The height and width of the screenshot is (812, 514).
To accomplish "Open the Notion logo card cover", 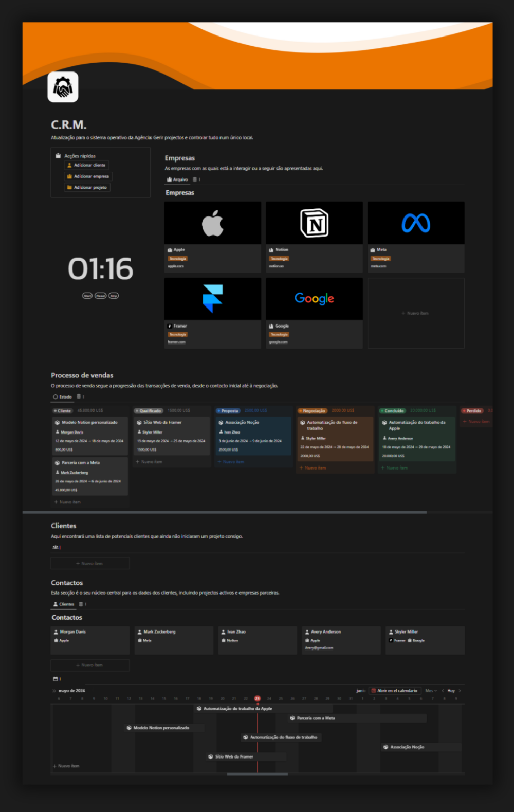I will (x=314, y=223).
